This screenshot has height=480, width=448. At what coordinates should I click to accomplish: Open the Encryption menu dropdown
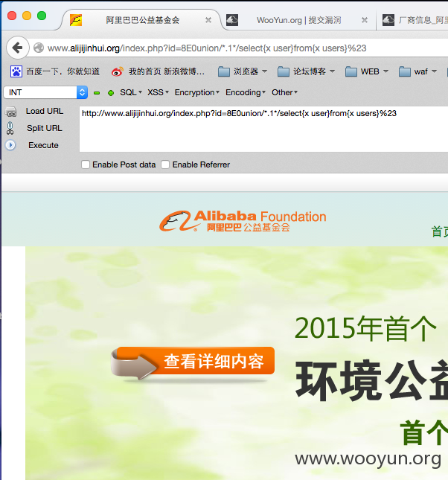pos(197,92)
